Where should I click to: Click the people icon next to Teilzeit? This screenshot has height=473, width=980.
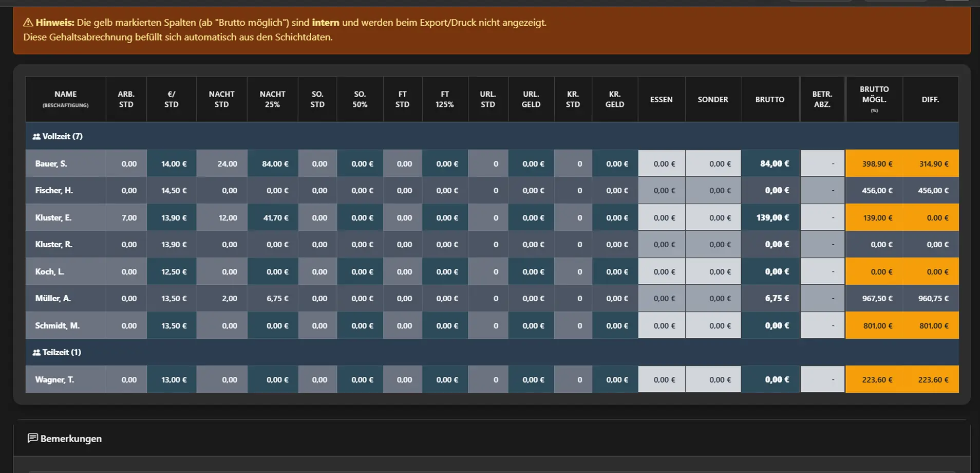pyautogui.click(x=36, y=353)
